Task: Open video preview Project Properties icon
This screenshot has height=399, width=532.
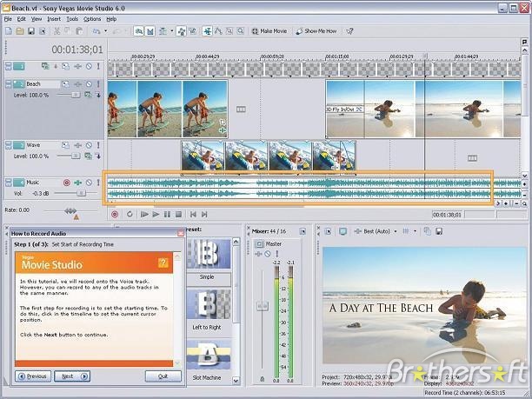Action: (x=328, y=231)
